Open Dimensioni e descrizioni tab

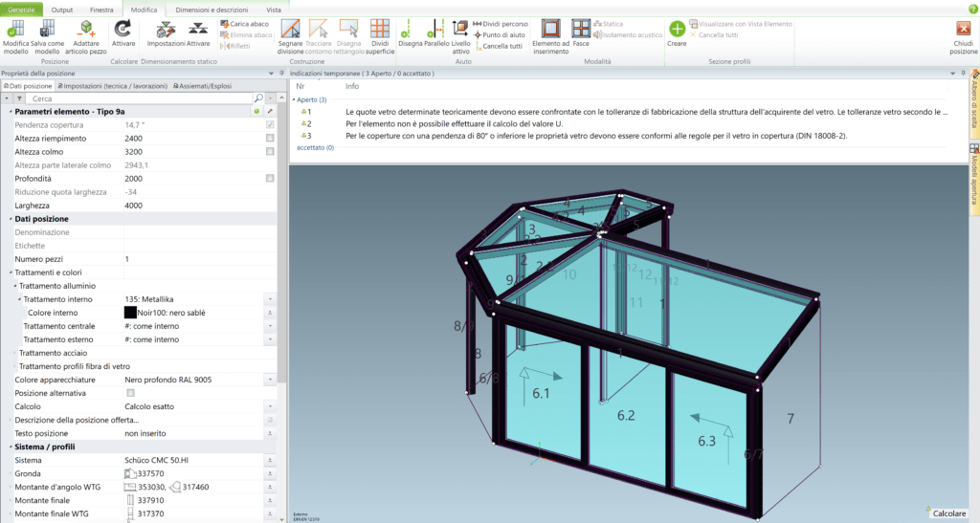click(212, 10)
